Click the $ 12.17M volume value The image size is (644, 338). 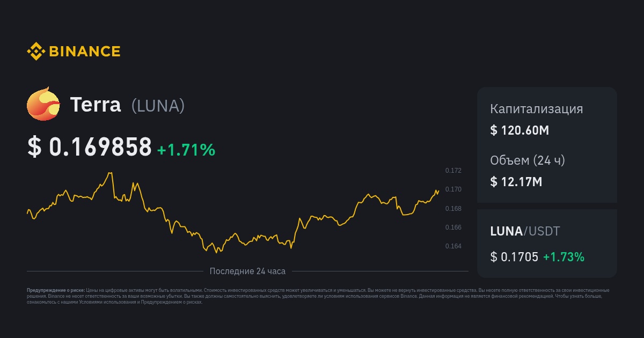click(516, 181)
